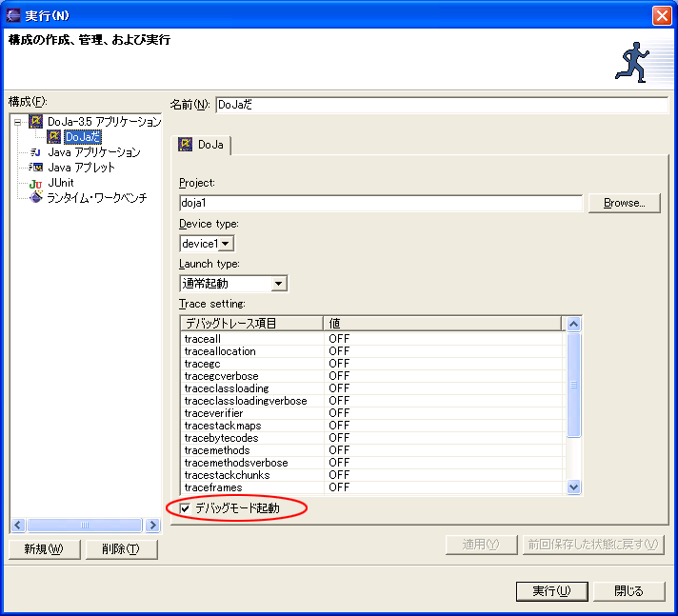The width and height of the screenshot is (678, 616).
Task: Click the Java アプレット icon
Action: 35,167
